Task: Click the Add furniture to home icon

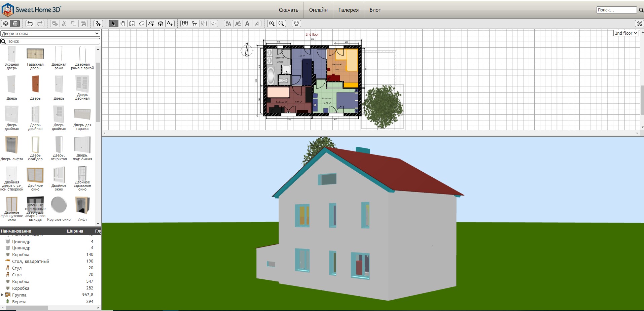Action: 98,24
